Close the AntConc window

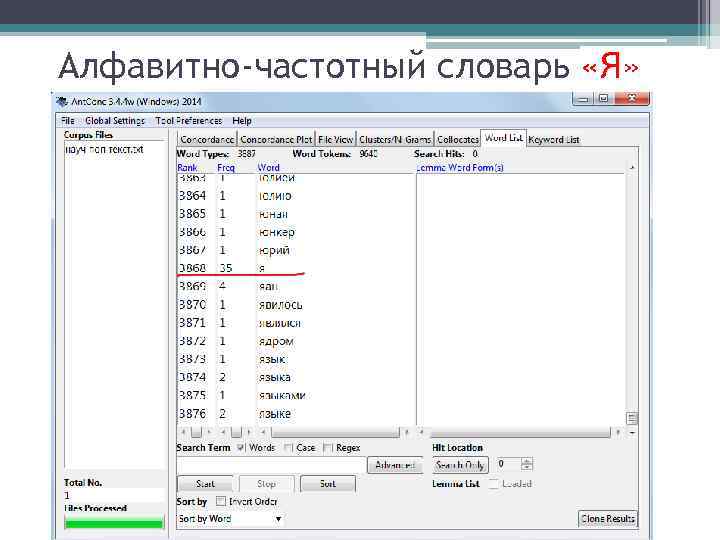[632, 98]
